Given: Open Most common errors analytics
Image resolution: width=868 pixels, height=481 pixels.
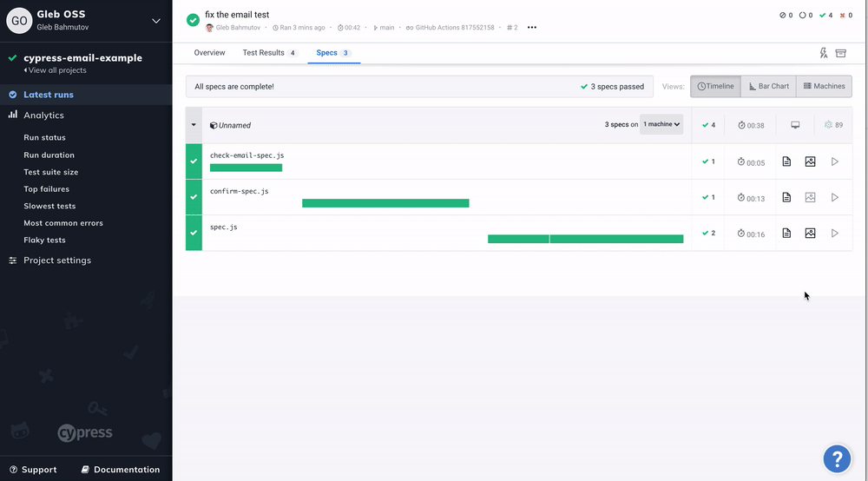Looking at the screenshot, I should click(x=63, y=223).
